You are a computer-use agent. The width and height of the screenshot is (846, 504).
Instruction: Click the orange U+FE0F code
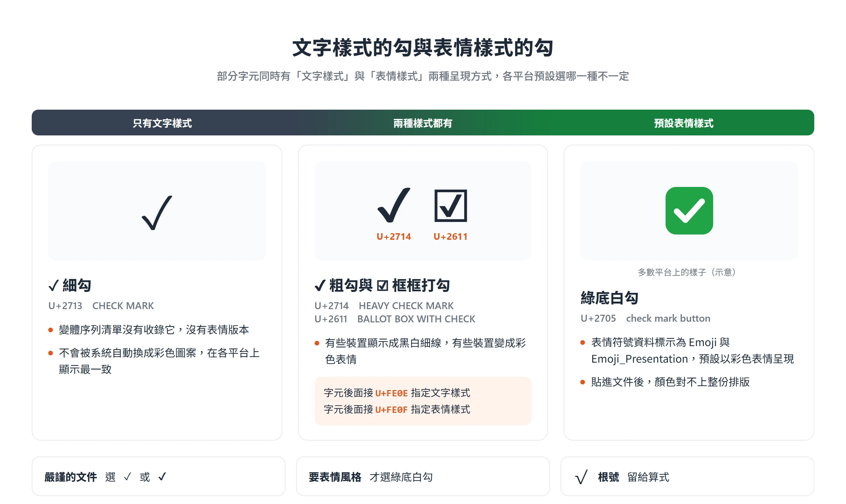pyautogui.click(x=391, y=410)
